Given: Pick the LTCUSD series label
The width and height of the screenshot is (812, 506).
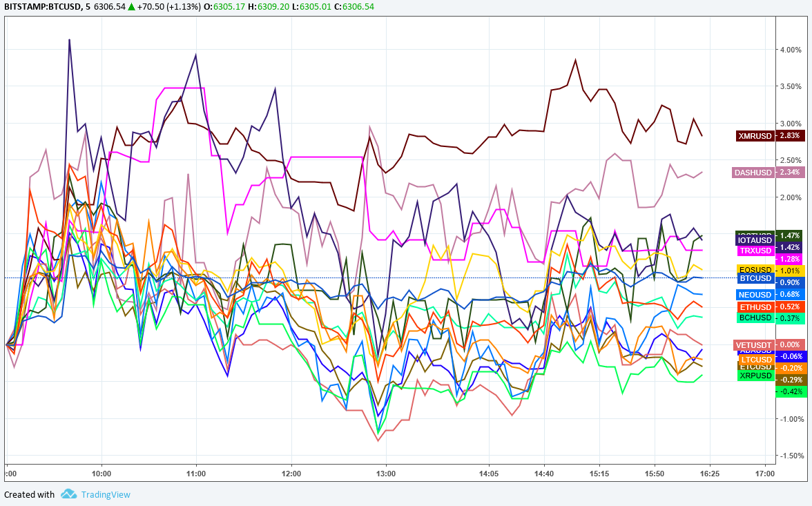Looking at the screenshot, I should coord(756,360).
